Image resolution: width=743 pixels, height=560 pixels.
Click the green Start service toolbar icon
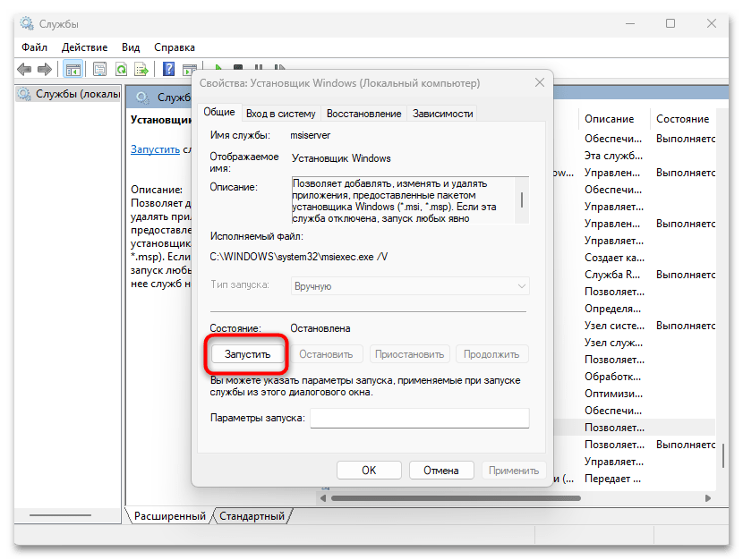pyautogui.click(x=218, y=67)
